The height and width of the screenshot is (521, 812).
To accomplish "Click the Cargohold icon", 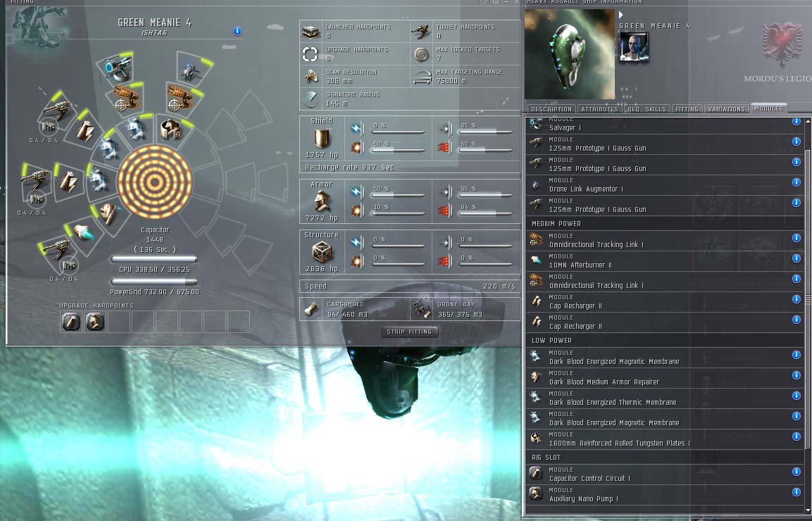I will tap(311, 309).
